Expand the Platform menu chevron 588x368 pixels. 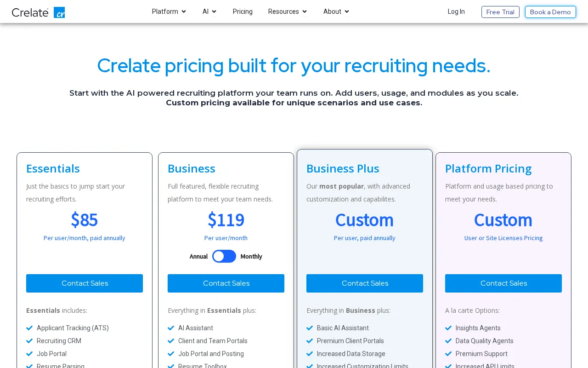point(184,11)
